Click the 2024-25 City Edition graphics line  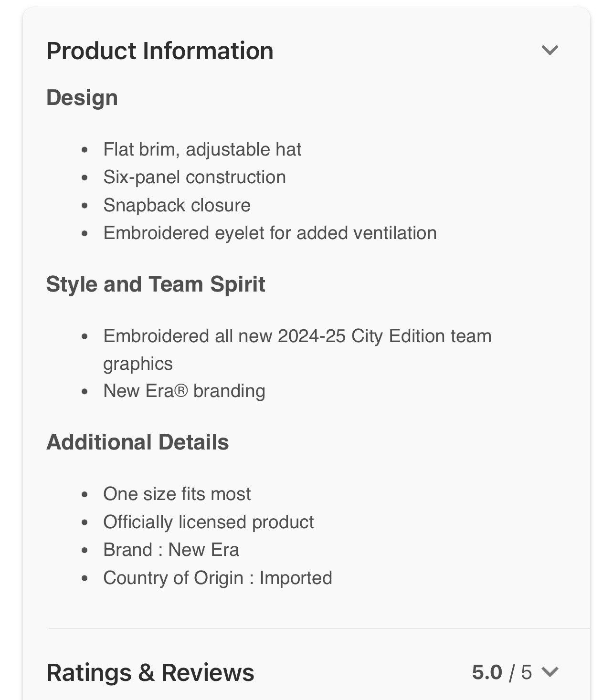pyautogui.click(x=297, y=336)
